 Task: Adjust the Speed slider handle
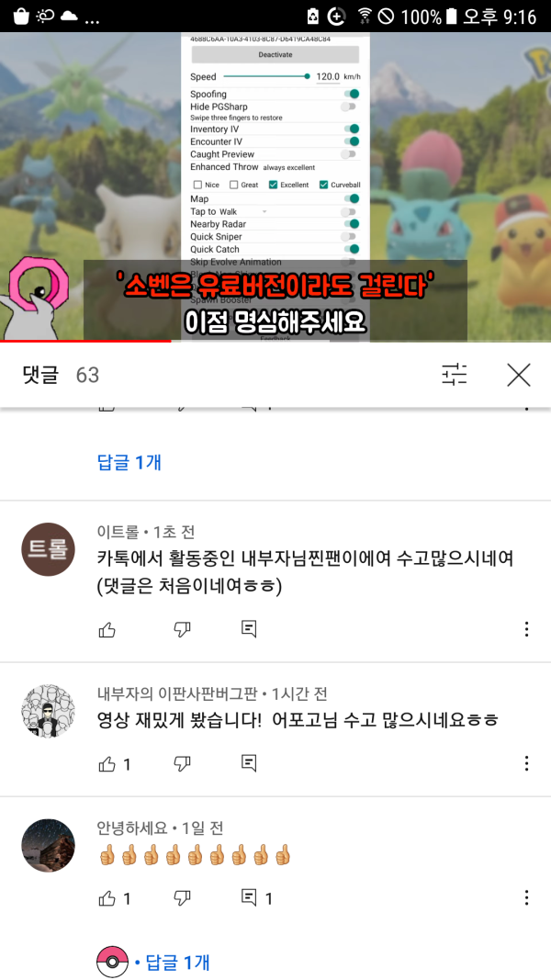307,76
